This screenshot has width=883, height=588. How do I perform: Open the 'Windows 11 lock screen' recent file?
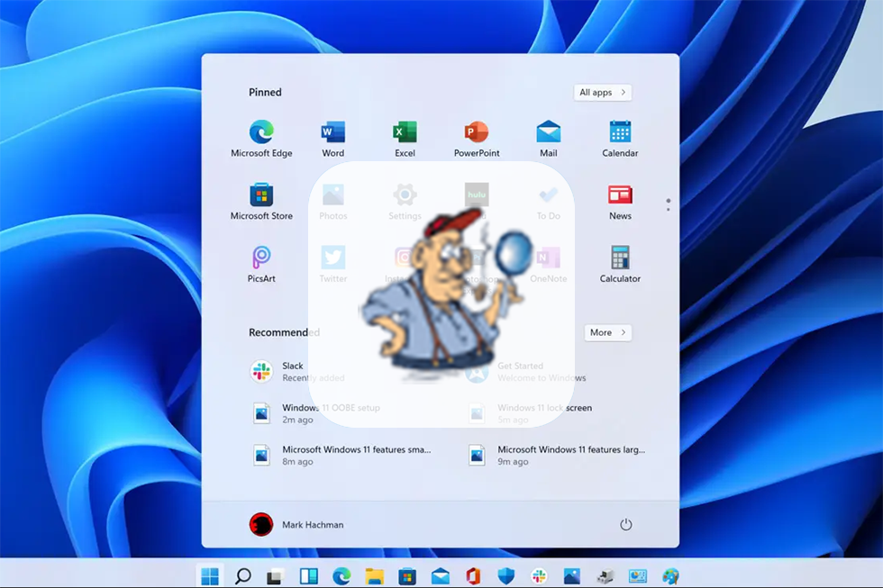pos(530,413)
